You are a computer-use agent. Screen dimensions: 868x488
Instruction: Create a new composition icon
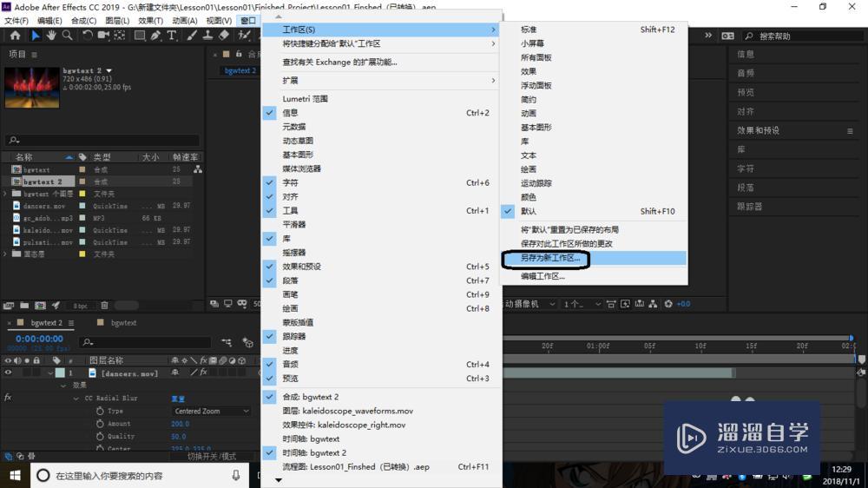pyautogui.click(x=40, y=305)
